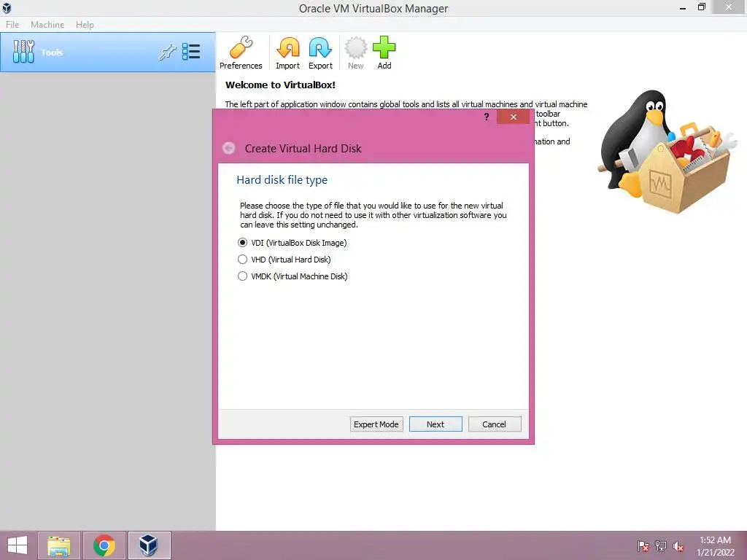Open the File menu

(12, 24)
